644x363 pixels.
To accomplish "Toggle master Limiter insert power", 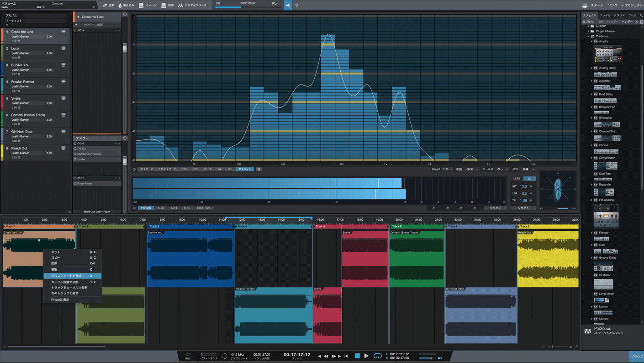I will point(75,159).
